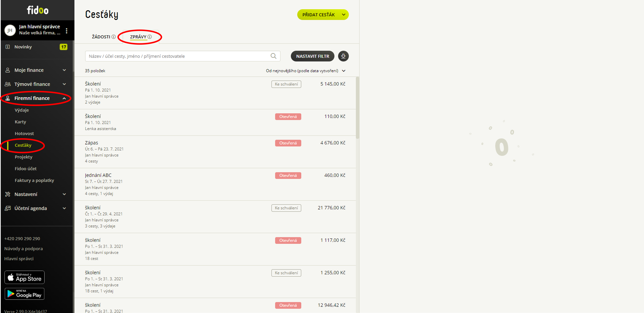Expand the Účetní agenda section
644x313 pixels.
[64, 208]
